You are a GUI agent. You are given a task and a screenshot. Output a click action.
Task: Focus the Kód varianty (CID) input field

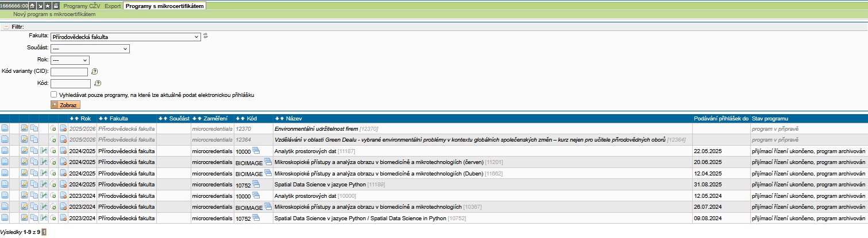69,72
